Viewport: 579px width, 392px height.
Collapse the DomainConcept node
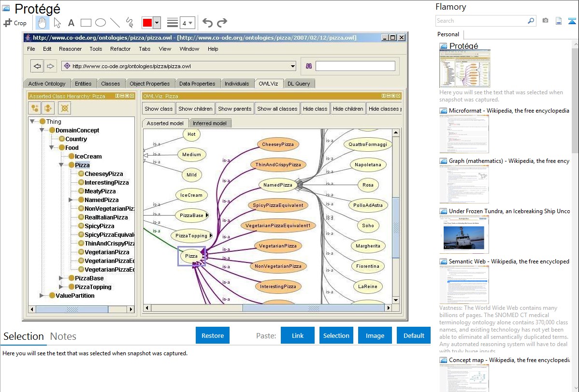coord(42,130)
